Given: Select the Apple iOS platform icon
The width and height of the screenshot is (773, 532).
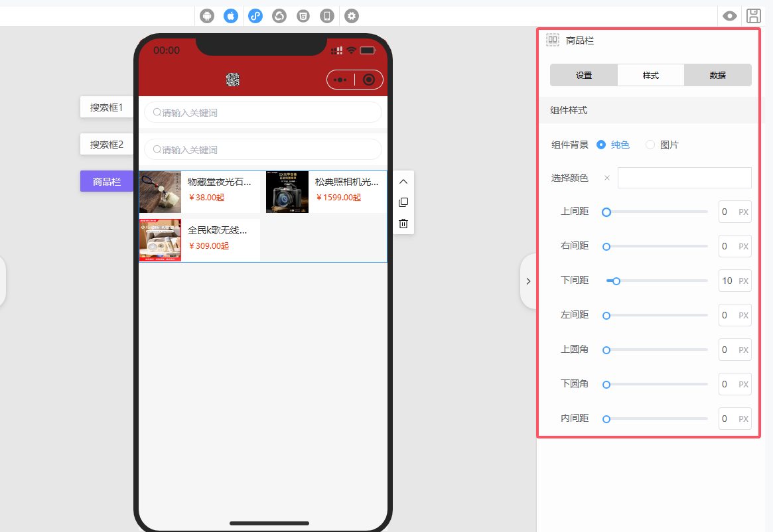Looking at the screenshot, I should tap(231, 16).
